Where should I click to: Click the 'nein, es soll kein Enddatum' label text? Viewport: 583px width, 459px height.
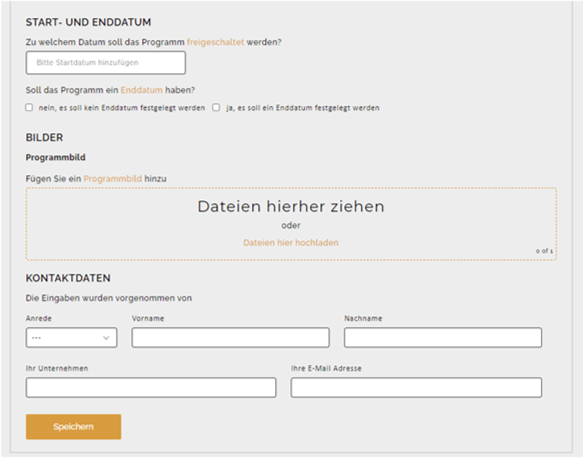pyautogui.click(x=122, y=108)
